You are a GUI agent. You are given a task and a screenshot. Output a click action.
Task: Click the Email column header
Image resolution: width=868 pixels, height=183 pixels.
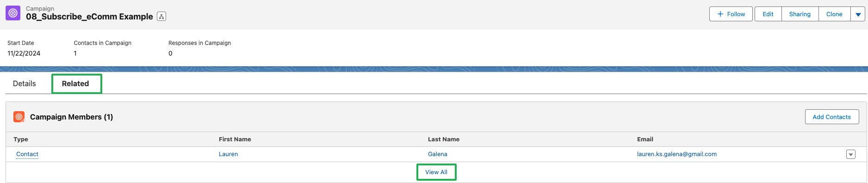point(645,139)
